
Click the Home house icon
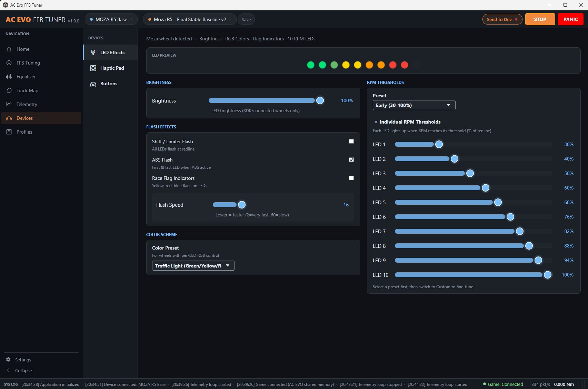click(x=9, y=49)
